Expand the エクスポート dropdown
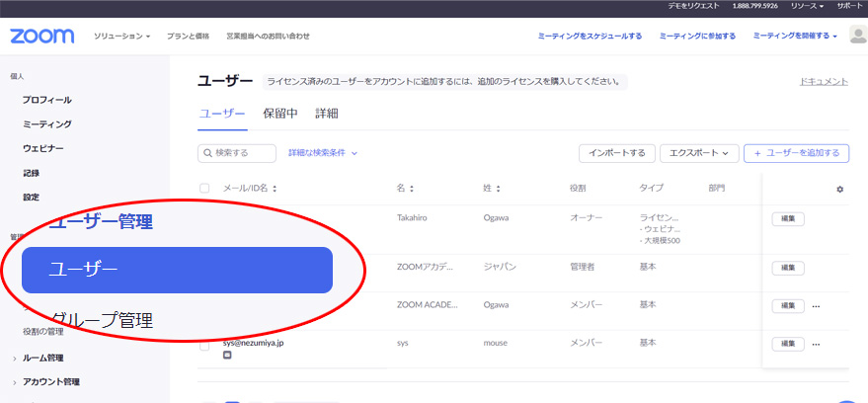Image resolution: width=868 pixels, height=403 pixels. [x=698, y=153]
